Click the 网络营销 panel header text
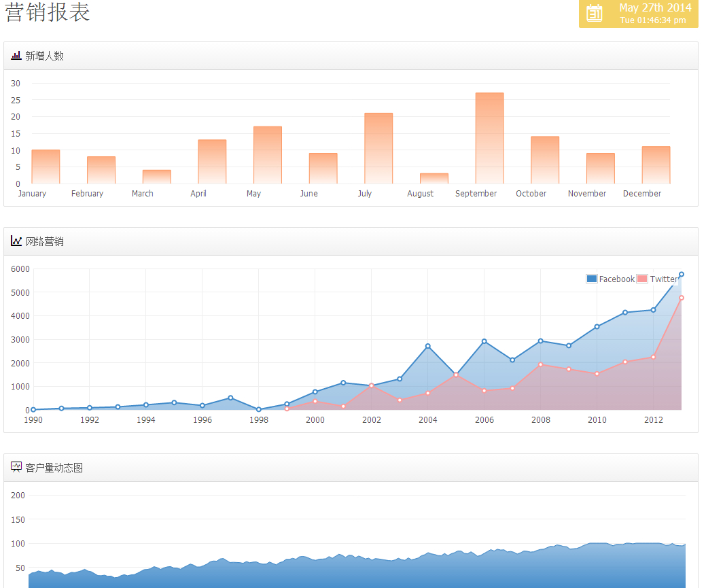The height and width of the screenshot is (588, 706). [44, 241]
